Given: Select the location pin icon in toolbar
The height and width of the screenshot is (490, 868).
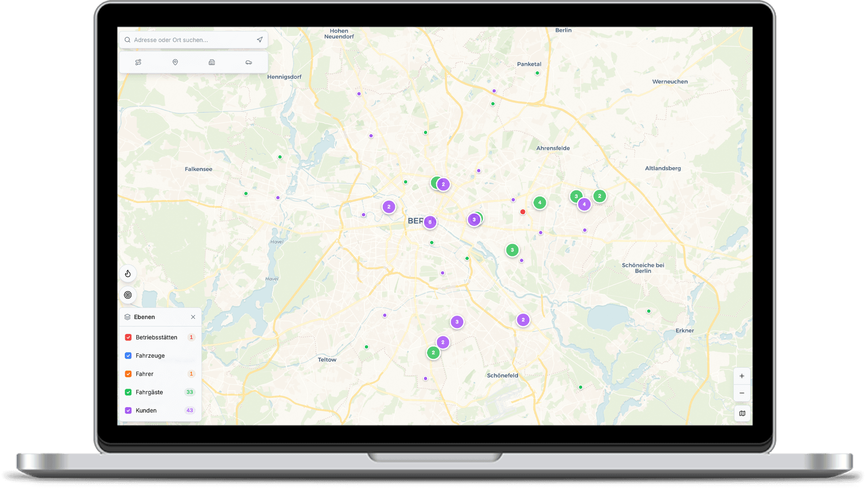Looking at the screenshot, I should [175, 62].
